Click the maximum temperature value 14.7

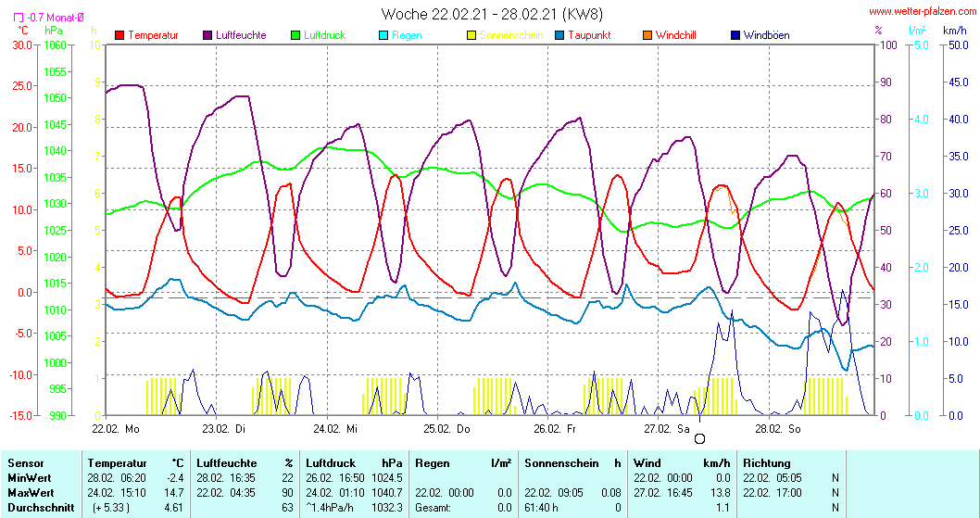(174, 493)
